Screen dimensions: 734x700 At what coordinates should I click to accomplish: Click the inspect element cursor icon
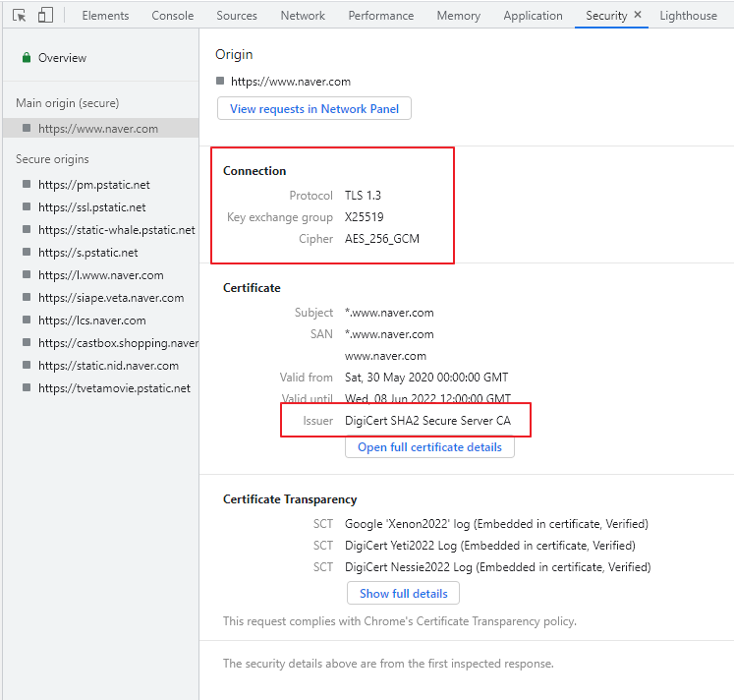coord(19,16)
